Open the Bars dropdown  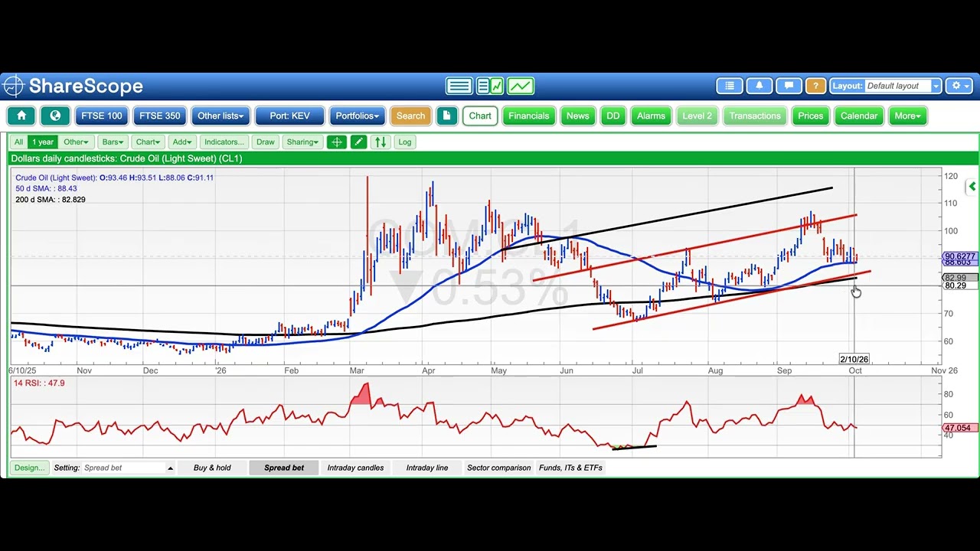tap(113, 142)
